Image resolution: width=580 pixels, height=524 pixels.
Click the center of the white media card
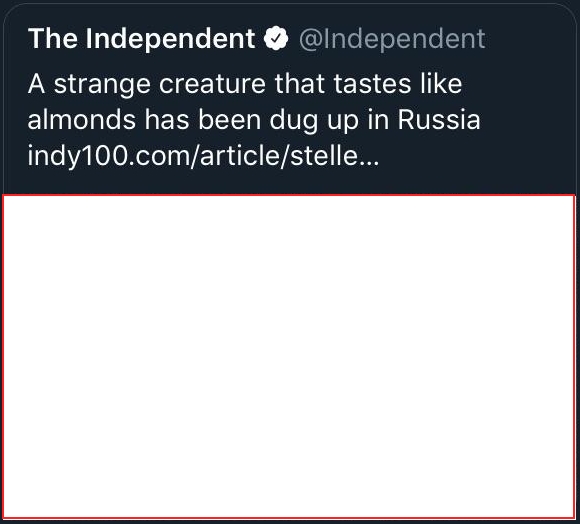pos(289,356)
